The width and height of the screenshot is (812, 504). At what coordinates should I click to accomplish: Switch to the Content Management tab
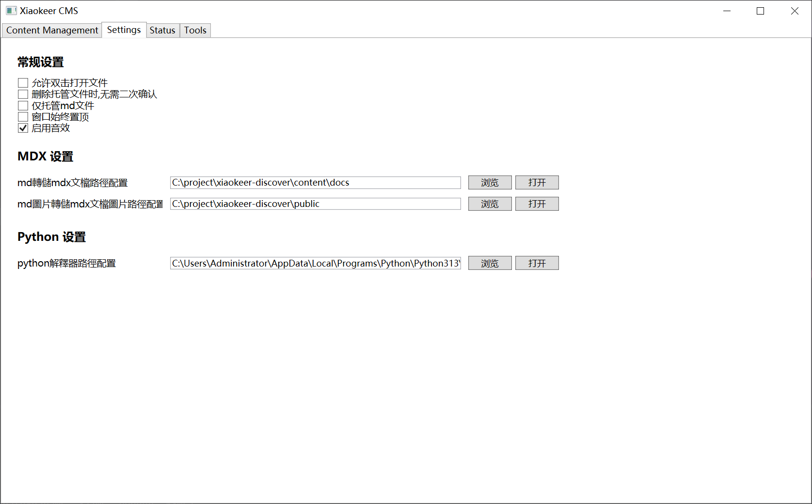tap(52, 30)
